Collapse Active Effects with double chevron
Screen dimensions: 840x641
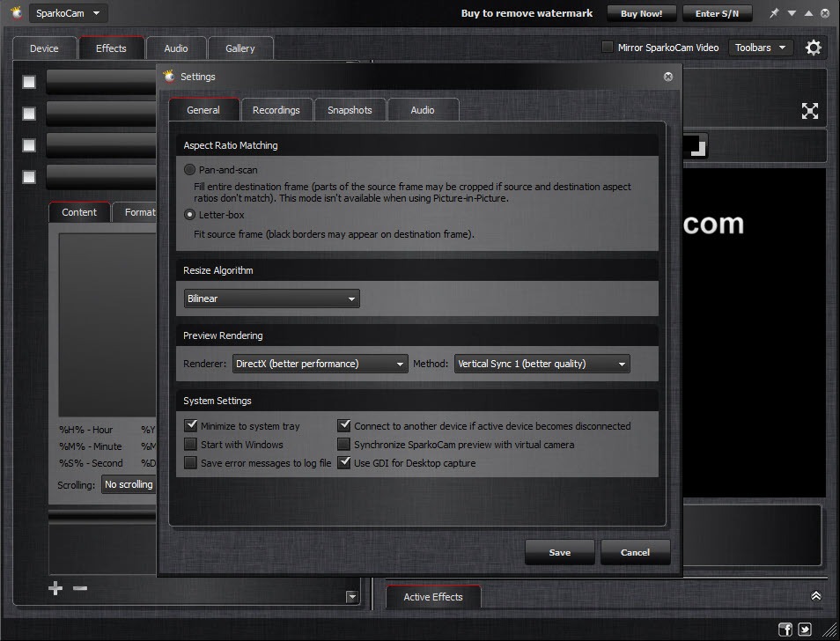click(816, 596)
